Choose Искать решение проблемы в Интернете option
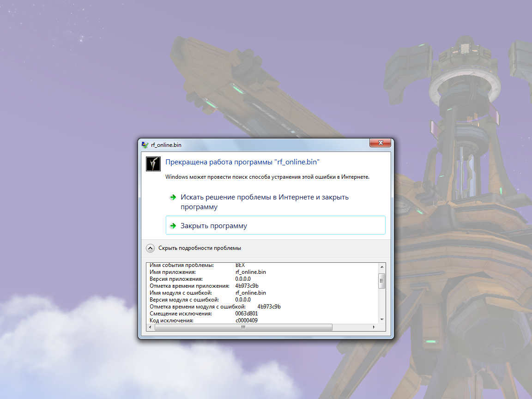The height and width of the screenshot is (399, 532). tap(276, 202)
